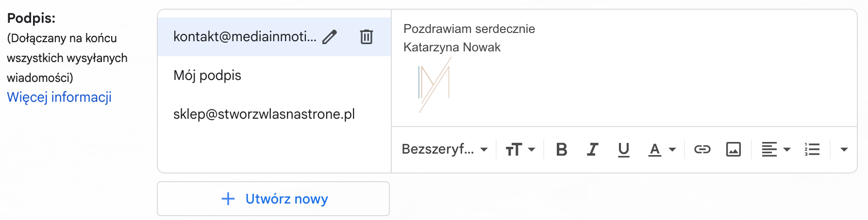Open the Więcej informacji link
Screen dimensions: 868x220
click(59, 97)
